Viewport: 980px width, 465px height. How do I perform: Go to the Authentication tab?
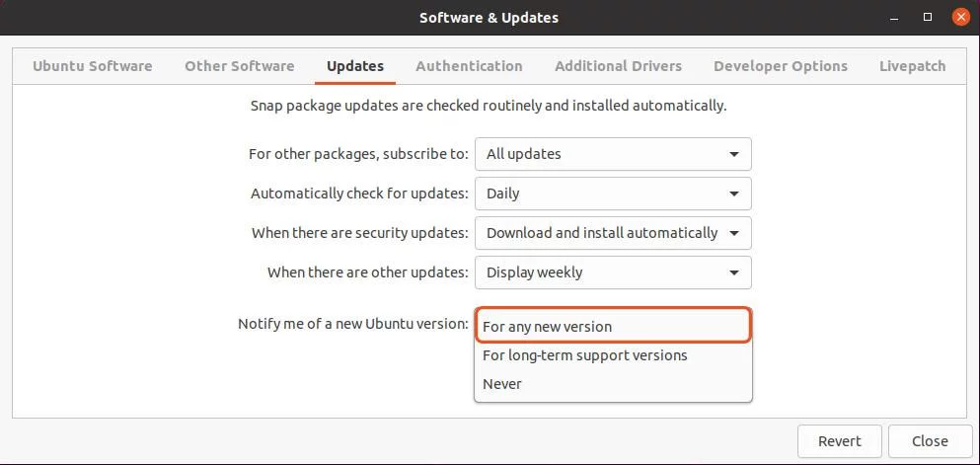469,66
